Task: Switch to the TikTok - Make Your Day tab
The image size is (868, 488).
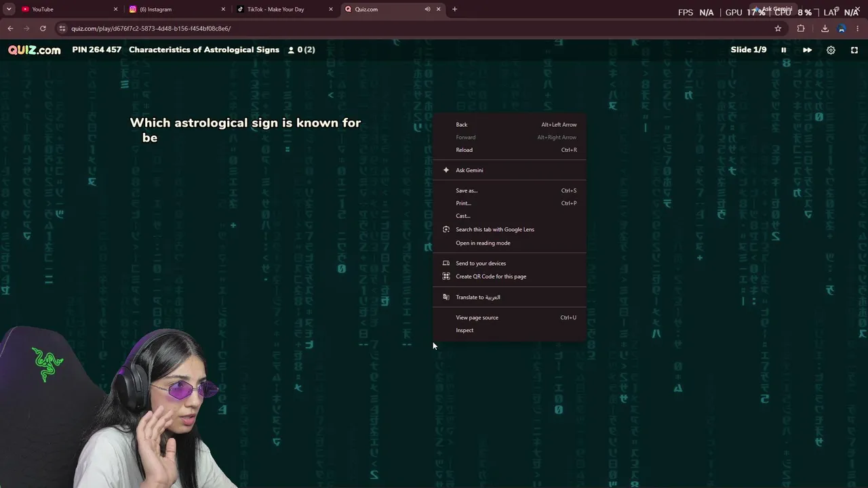Action: click(x=284, y=9)
